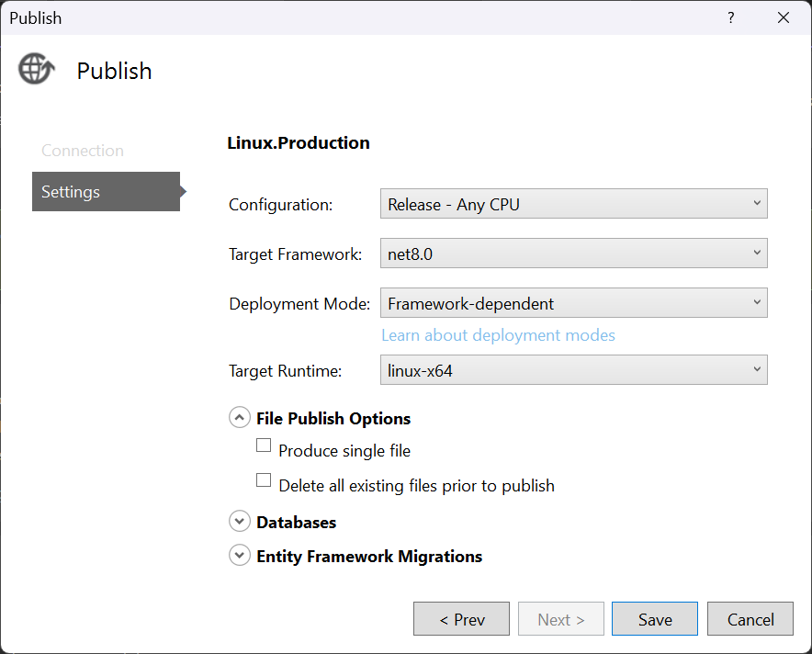The width and height of the screenshot is (812, 654).
Task: Click the Linux.Production profile name heading
Action: (x=299, y=142)
